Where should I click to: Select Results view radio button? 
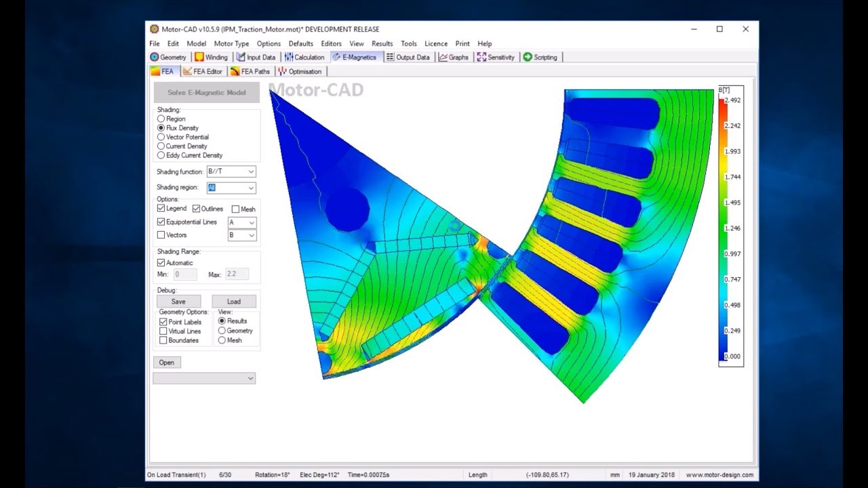[222, 321]
